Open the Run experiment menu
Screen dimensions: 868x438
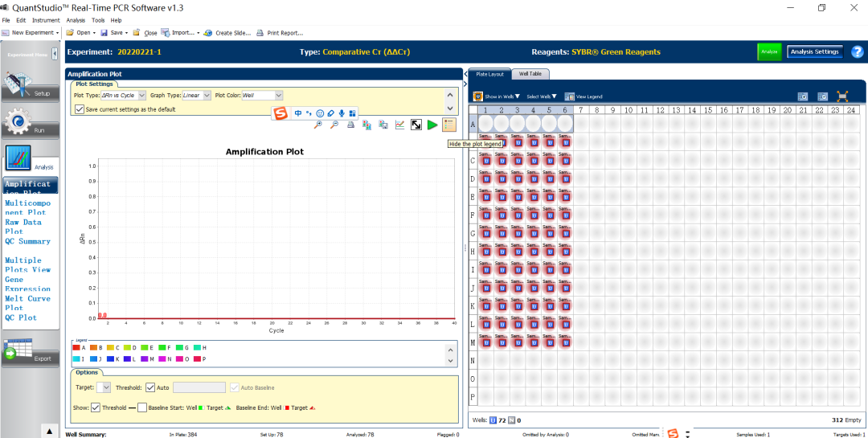29,124
